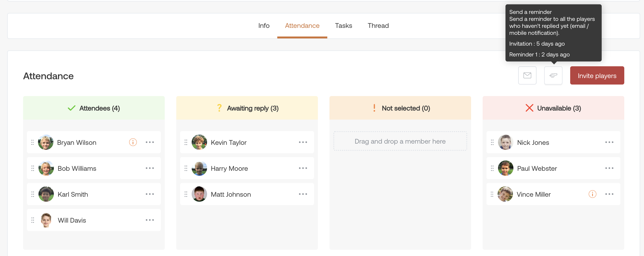The width and height of the screenshot is (644, 256).
Task: Click the whistle send reminder icon
Action: coord(553,75)
